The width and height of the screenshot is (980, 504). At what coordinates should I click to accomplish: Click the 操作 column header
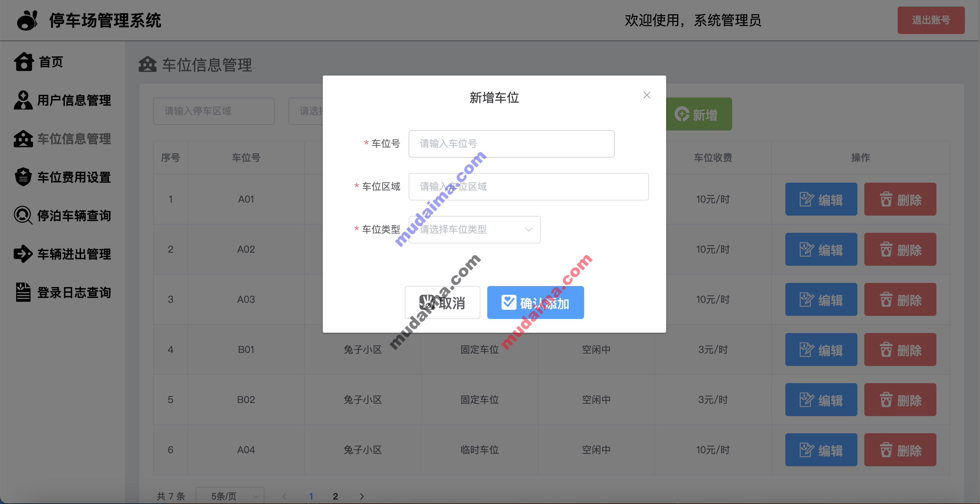(x=861, y=158)
